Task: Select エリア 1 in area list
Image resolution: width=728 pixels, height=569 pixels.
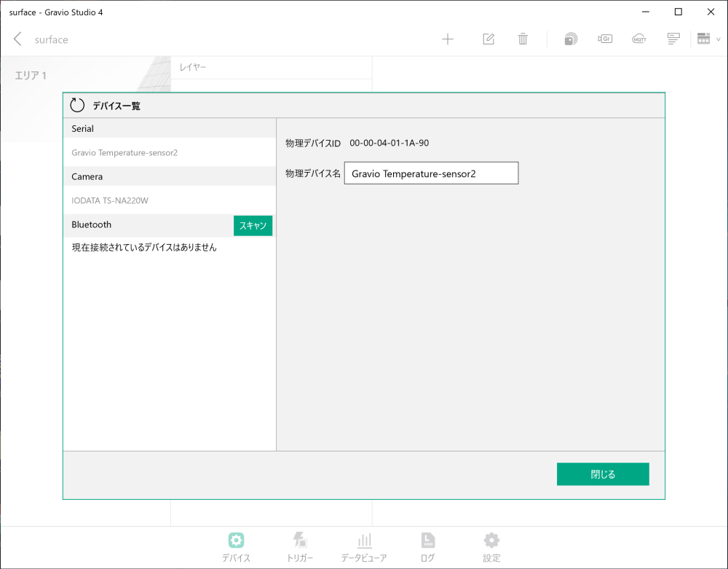Action: [31, 76]
